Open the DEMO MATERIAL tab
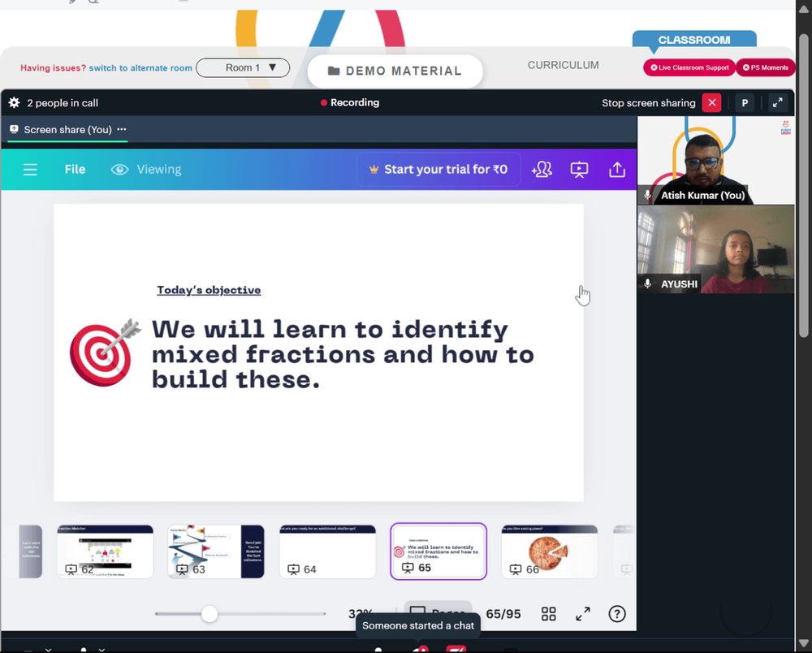Image resolution: width=812 pixels, height=653 pixels. pyautogui.click(x=395, y=71)
